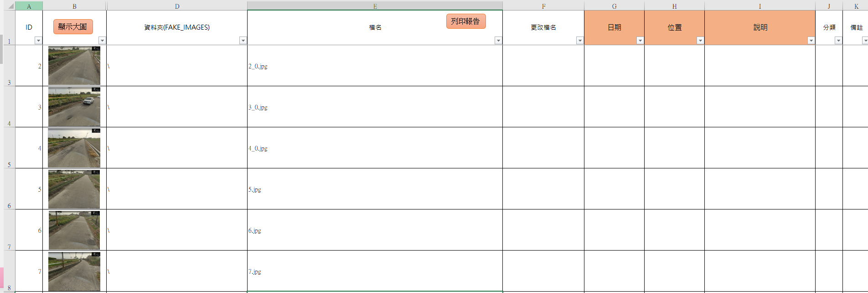
Task: Click the 日期 cell in the 3_0.jpg row
Action: click(614, 107)
